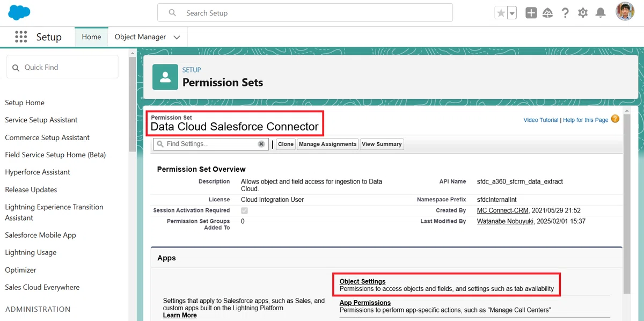Click the View Summary button

tap(382, 144)
